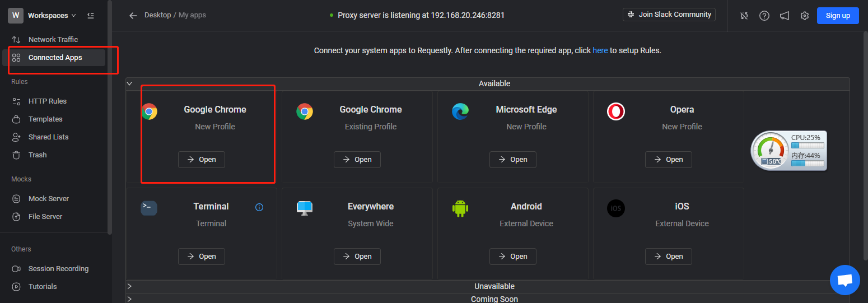Click the Tutorials play icon
Image resolution: width=868 pixels, height=303 pixels.
tap(16, 286)
